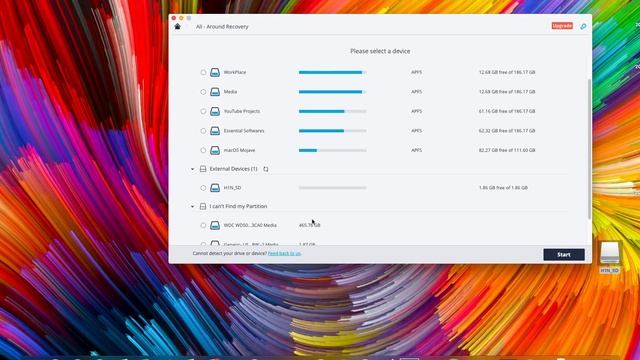Image resolution: width=640 pixels, height=360 pixels.
Task: Collapse the I can't Find my Partition arrow
Action: (x=192, y=207)
